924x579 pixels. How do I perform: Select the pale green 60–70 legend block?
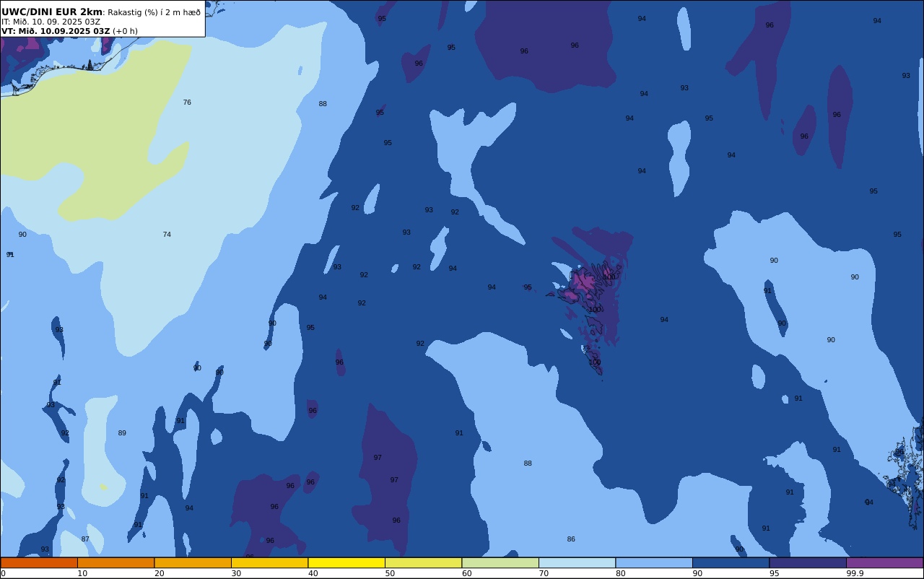(500, 562)
